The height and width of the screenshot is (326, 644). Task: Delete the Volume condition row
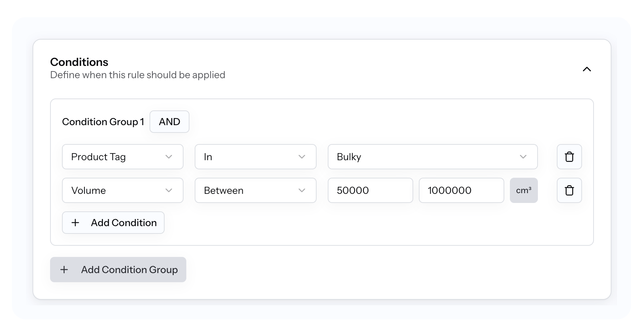[569, 190]
